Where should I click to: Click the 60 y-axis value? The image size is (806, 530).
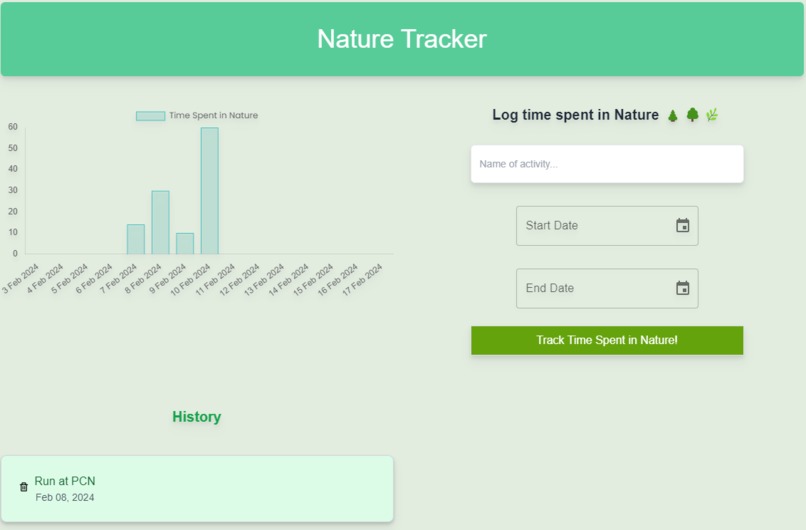pyautogui.click(x=12, y=127)
